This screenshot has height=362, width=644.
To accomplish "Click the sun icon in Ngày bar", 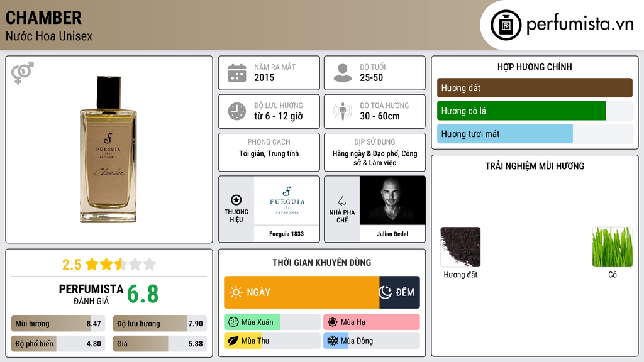I will [236, 292].
